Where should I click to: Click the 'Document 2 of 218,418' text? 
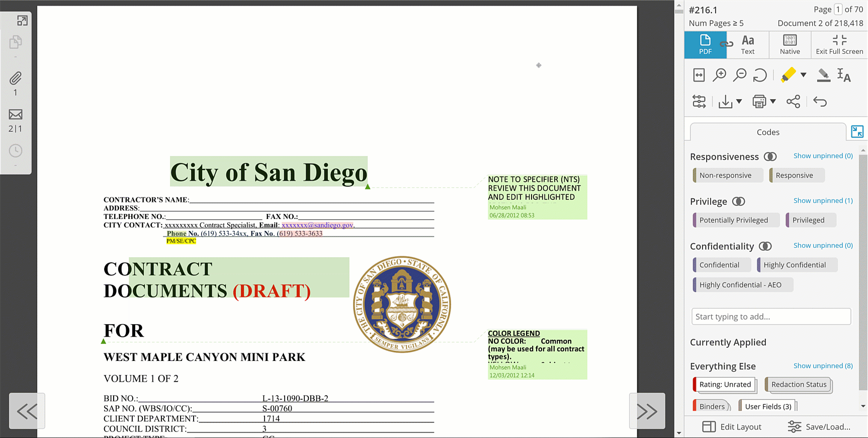(820, 23)
